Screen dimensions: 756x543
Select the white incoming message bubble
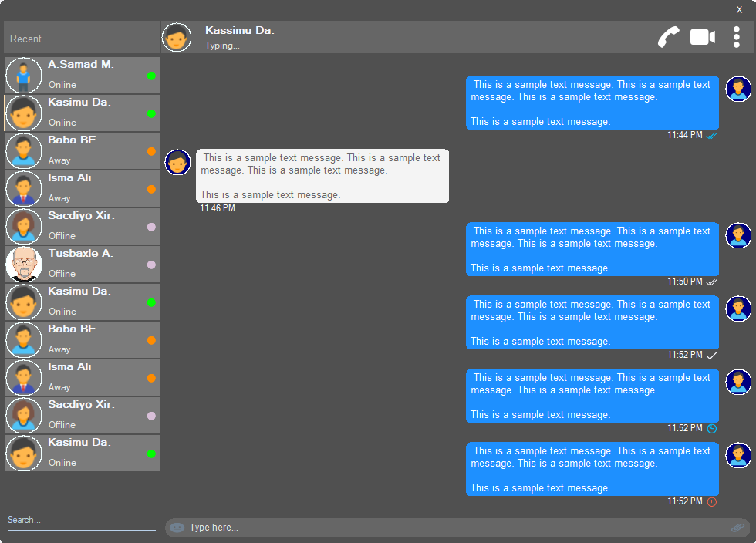pos(322,176)
